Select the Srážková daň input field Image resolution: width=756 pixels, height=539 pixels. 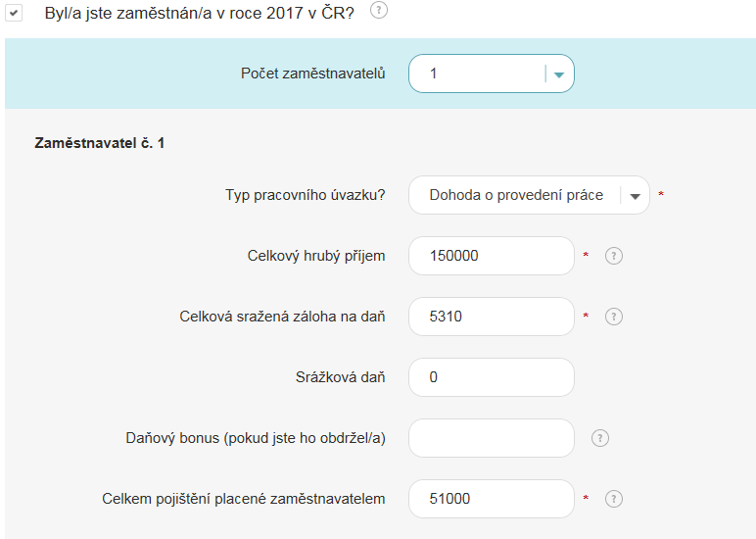point(491,377)
